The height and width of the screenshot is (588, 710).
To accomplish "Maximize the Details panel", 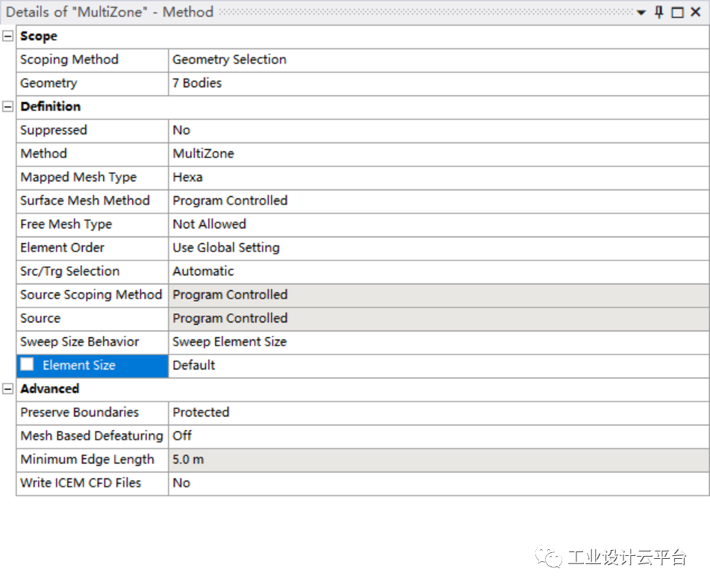I will coord(677,12).
